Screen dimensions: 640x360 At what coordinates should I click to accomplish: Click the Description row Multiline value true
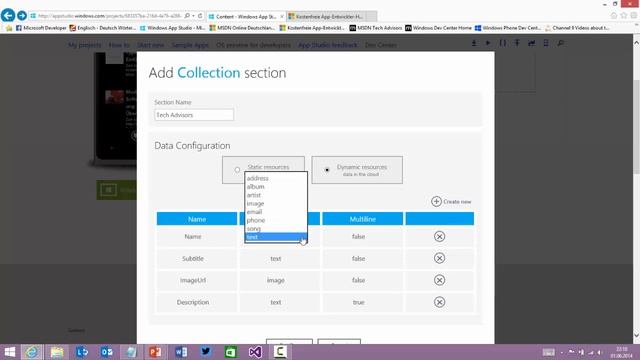coord(358,302)
